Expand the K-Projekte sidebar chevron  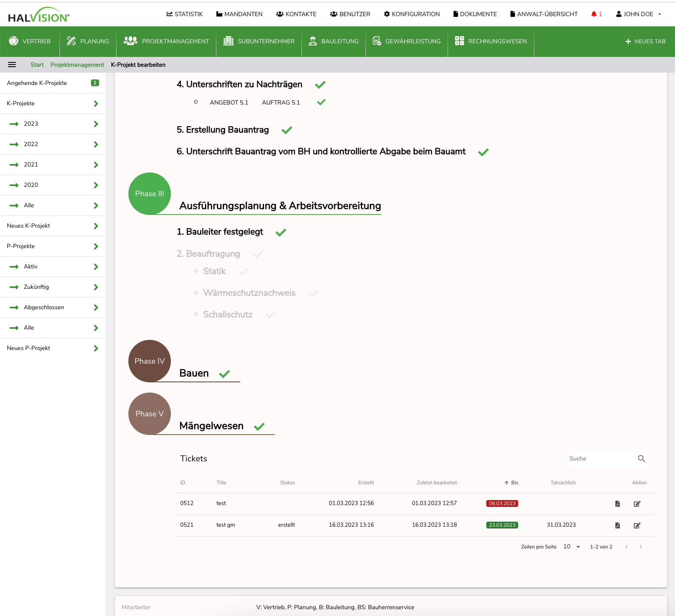click(x=96, y=104)
